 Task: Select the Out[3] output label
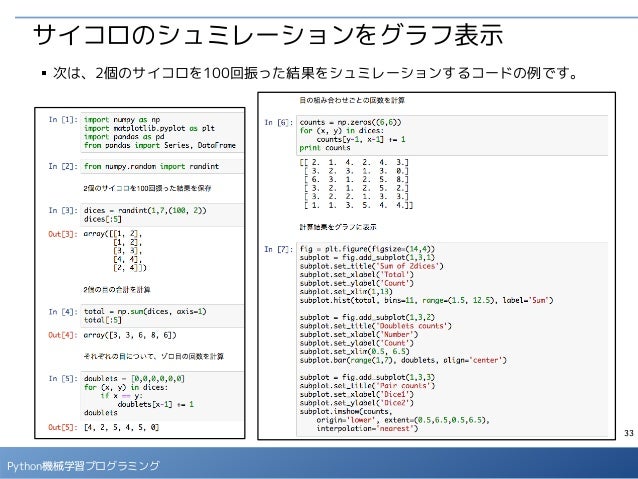coord(63,234)
